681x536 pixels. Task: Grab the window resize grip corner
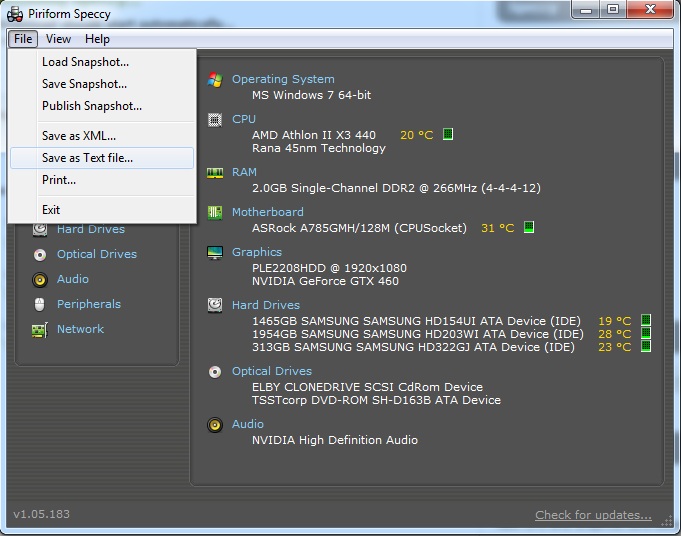tap(667, 522)
